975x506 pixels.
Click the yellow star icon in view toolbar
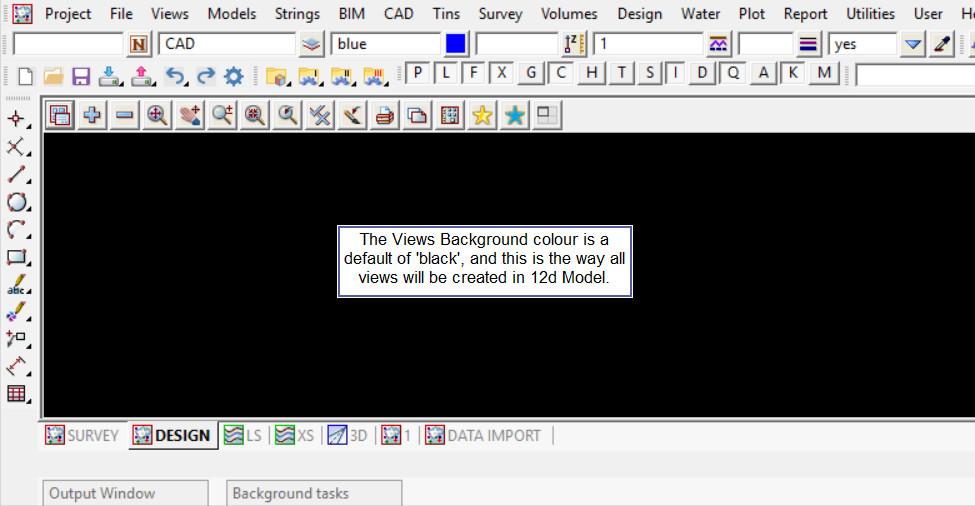point(482,116)
